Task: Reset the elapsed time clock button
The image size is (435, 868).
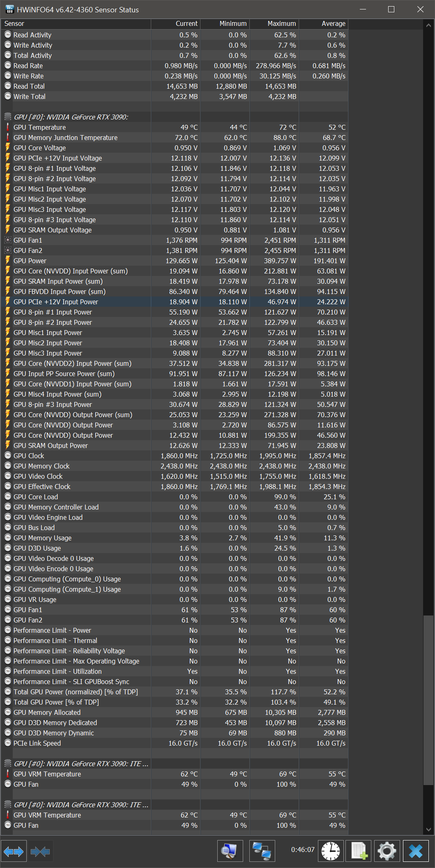Action: [331, 851]
